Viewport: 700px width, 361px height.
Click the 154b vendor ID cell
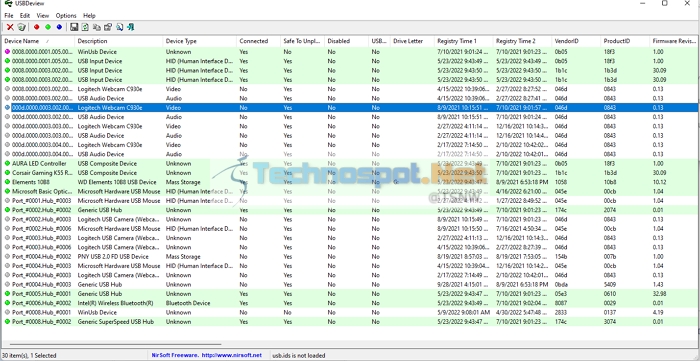tap(561, 257)
